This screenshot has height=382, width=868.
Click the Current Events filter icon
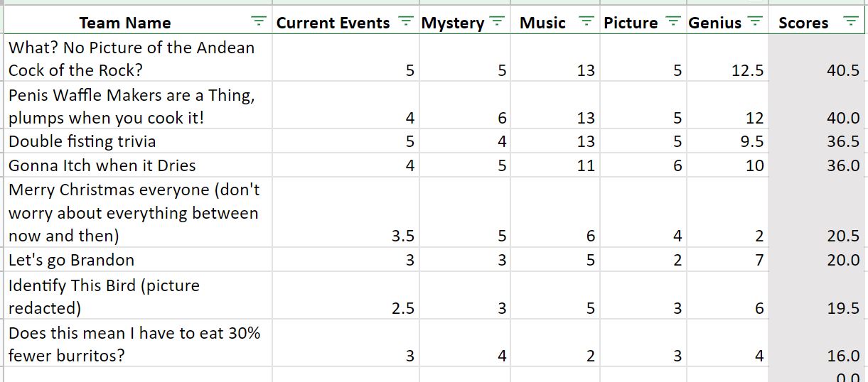pos(405,22)
